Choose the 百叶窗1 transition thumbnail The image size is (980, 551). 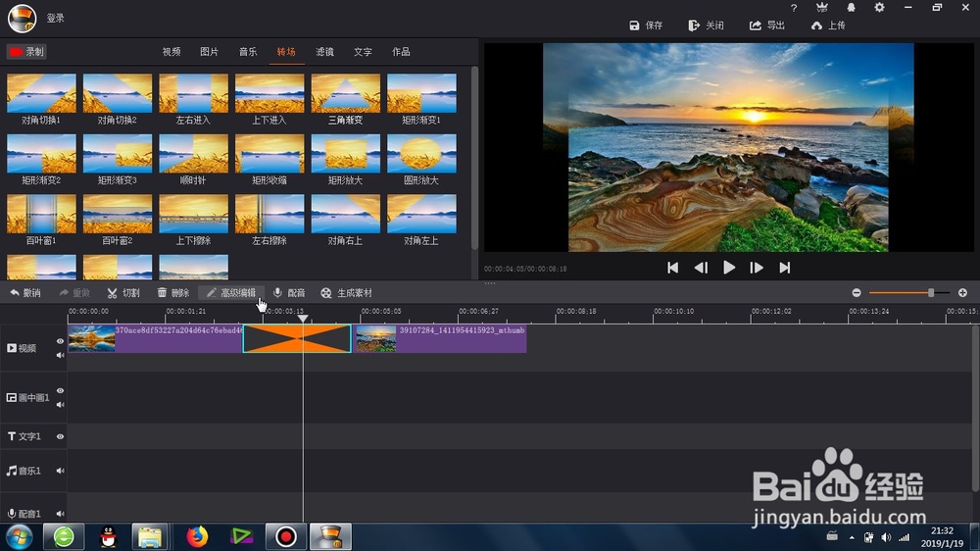41,214
